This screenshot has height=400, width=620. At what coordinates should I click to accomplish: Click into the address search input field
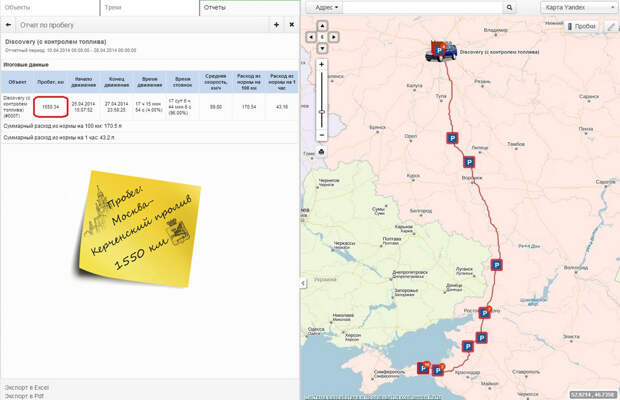[x=423, y=8]
